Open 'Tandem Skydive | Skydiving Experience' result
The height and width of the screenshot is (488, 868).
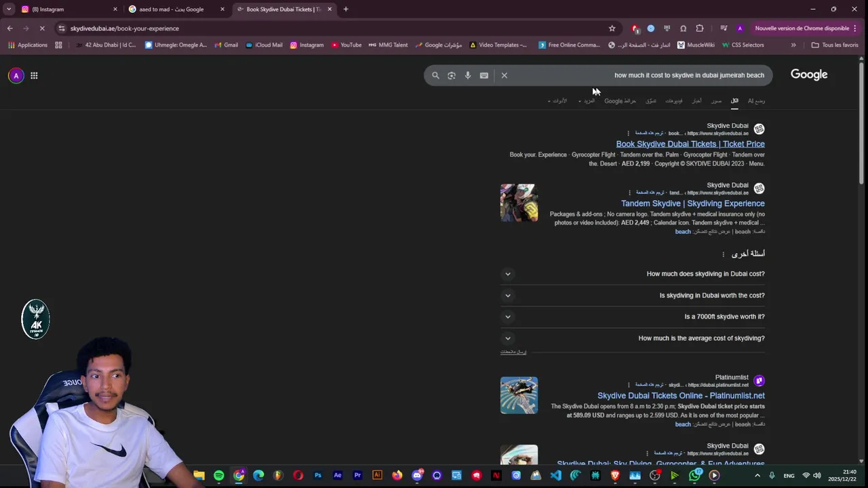693,203
